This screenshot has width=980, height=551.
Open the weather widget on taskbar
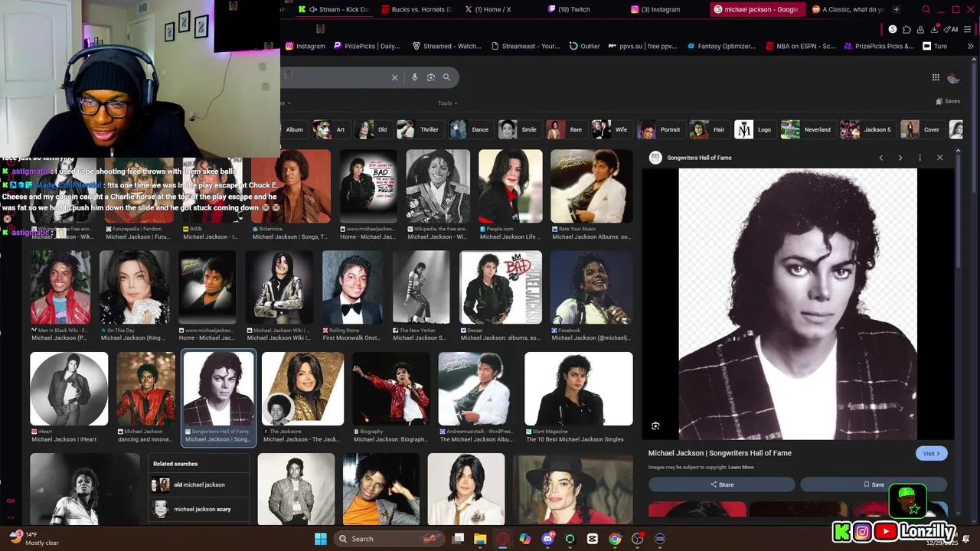coord(34,538)
